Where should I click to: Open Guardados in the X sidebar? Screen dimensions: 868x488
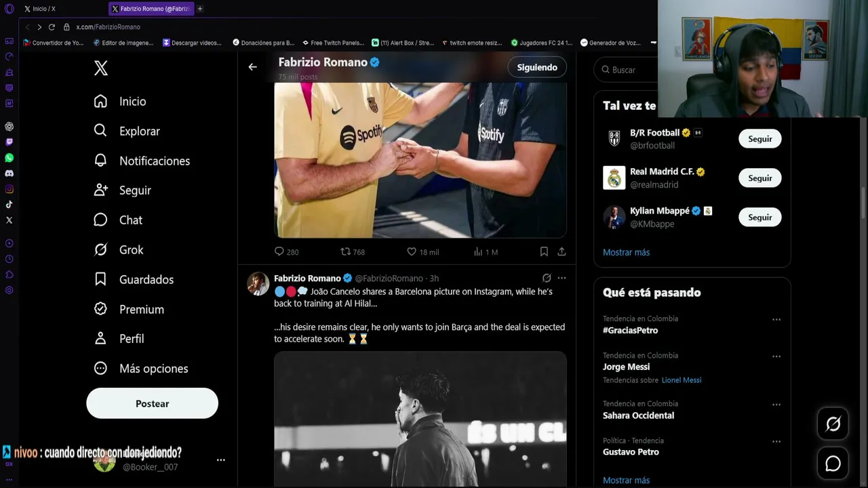click(x=134, y=279)
